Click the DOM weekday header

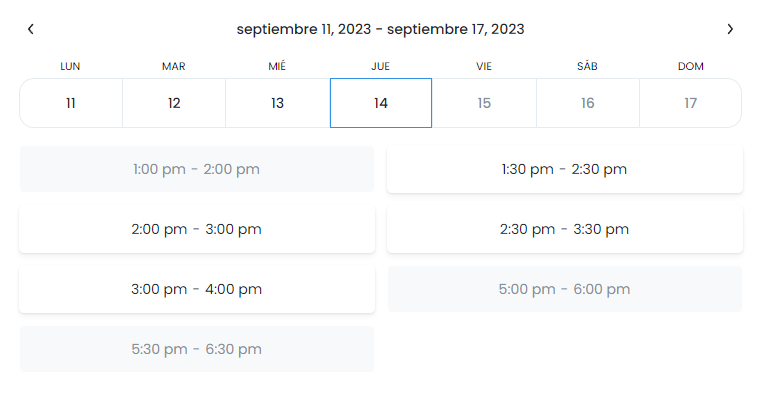click(690, 66)
